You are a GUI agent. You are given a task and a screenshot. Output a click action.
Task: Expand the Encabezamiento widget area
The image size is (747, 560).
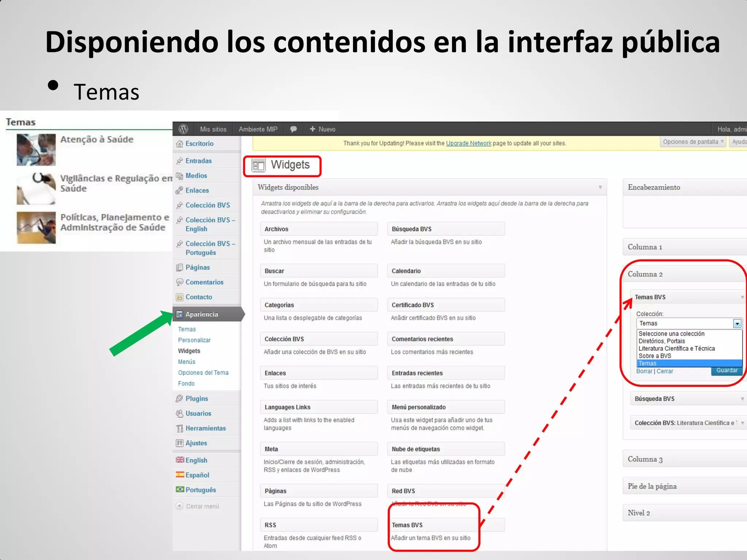685,187
